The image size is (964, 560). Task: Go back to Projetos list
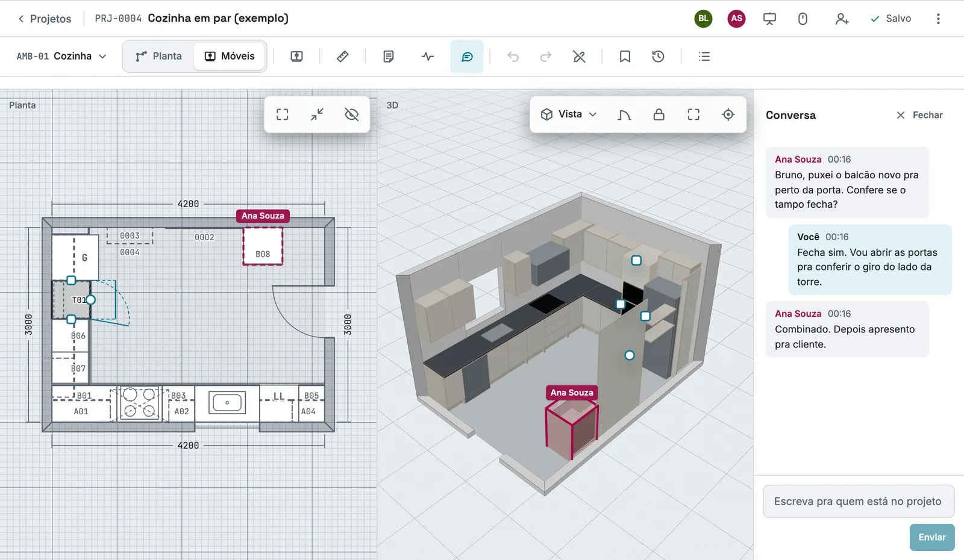(45, 19)
